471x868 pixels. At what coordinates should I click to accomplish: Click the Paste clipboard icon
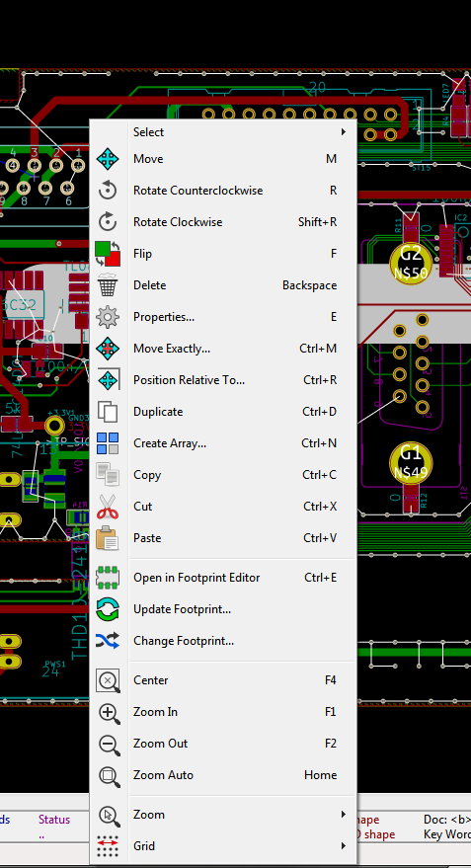click(x=108, y=538)
